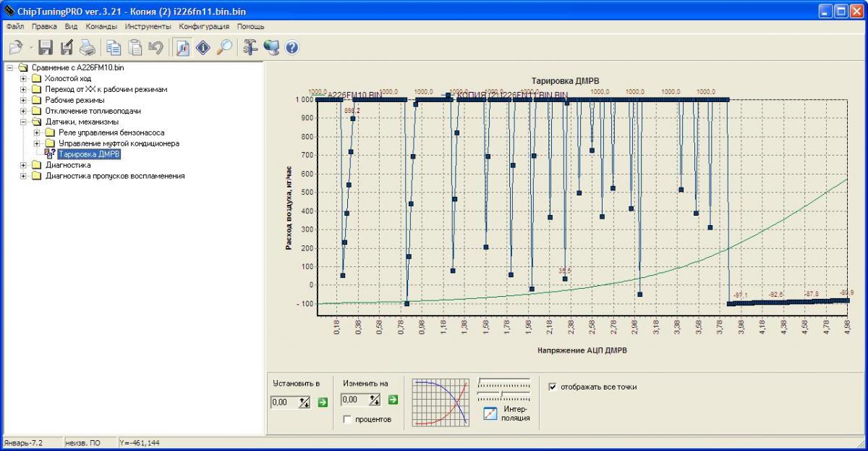Open the wrench and hammer settings icon
The width and height of the screenshot is (868, 451).
(250, 48)
